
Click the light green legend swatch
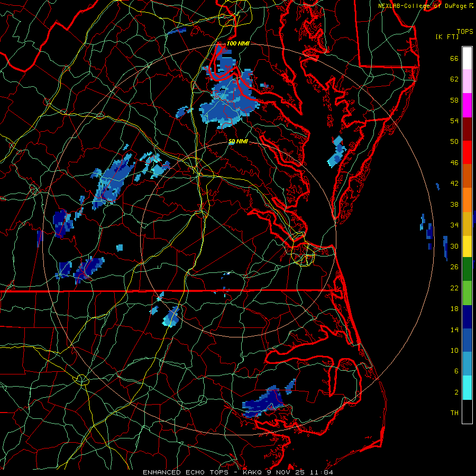467,293
